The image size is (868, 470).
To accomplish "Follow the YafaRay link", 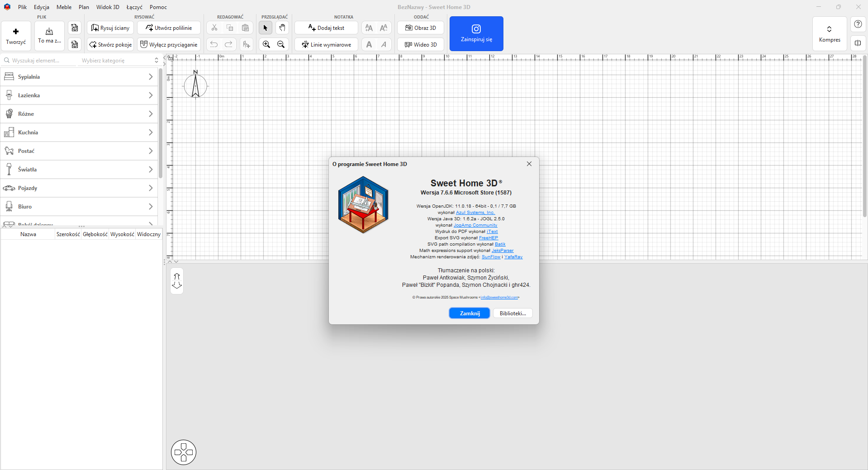I will click(x=513, y=257).
